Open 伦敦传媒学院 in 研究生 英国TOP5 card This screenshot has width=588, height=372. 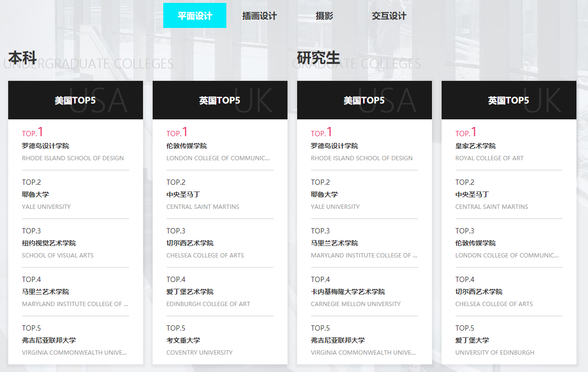(475, 243)
